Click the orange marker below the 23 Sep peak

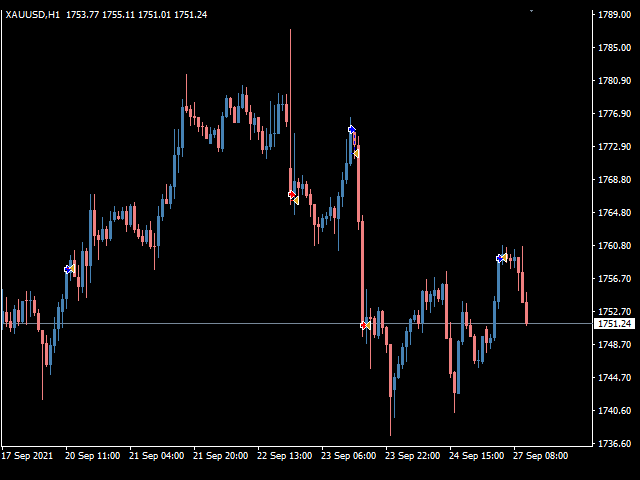coord(356,153)
